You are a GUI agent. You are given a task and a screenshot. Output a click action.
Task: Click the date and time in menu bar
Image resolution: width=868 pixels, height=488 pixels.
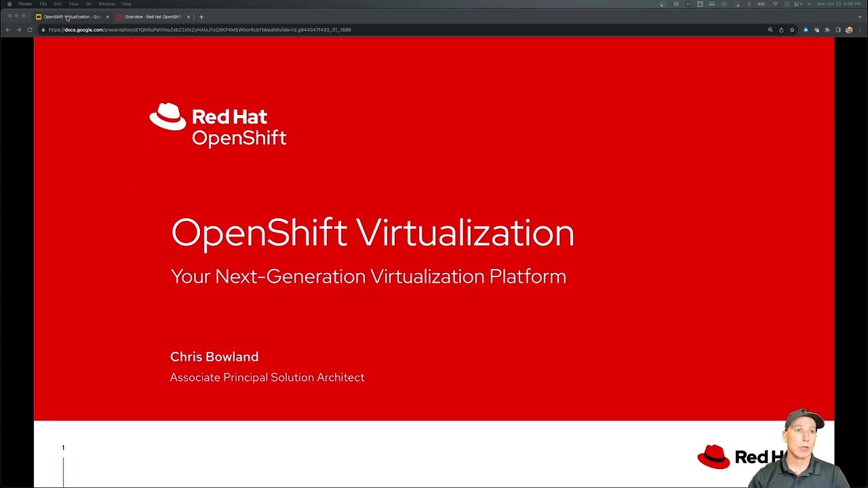[839, 3]
